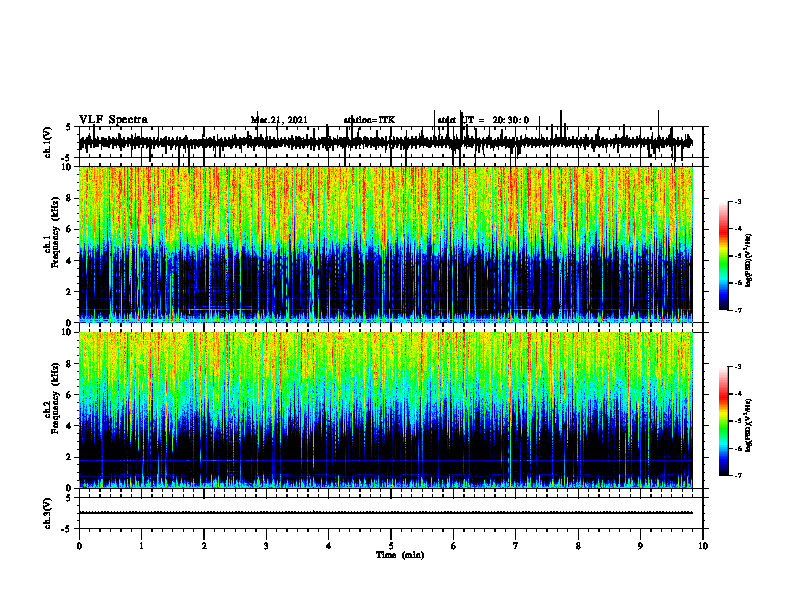Click the date label "Mar.21, 2021"

(x=279, y=120)
